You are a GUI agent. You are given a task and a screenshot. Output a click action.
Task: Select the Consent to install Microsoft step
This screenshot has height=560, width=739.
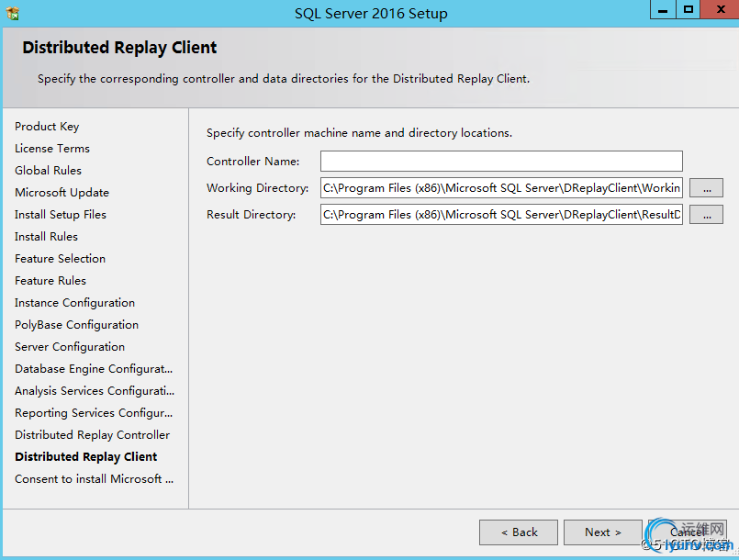(94, 479)
